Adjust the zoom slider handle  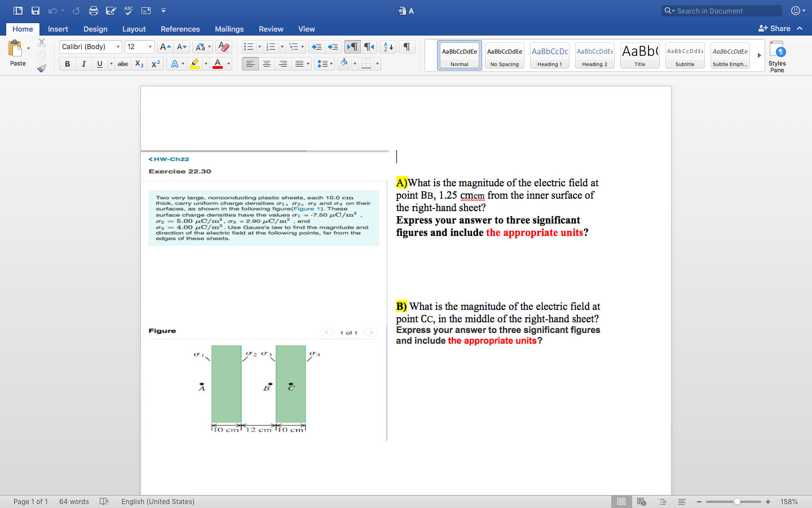[737, 502]
